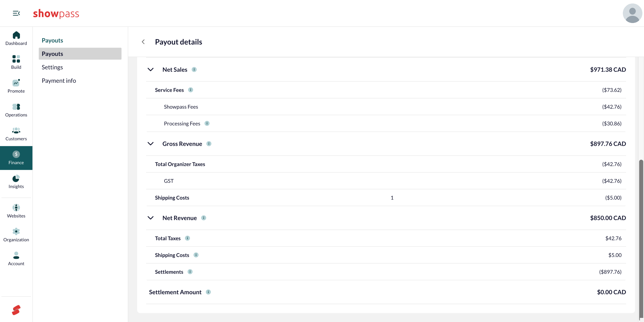Show info for Net Revenue Shipping Costs
The image size is (644, 322).
point(196,255)
